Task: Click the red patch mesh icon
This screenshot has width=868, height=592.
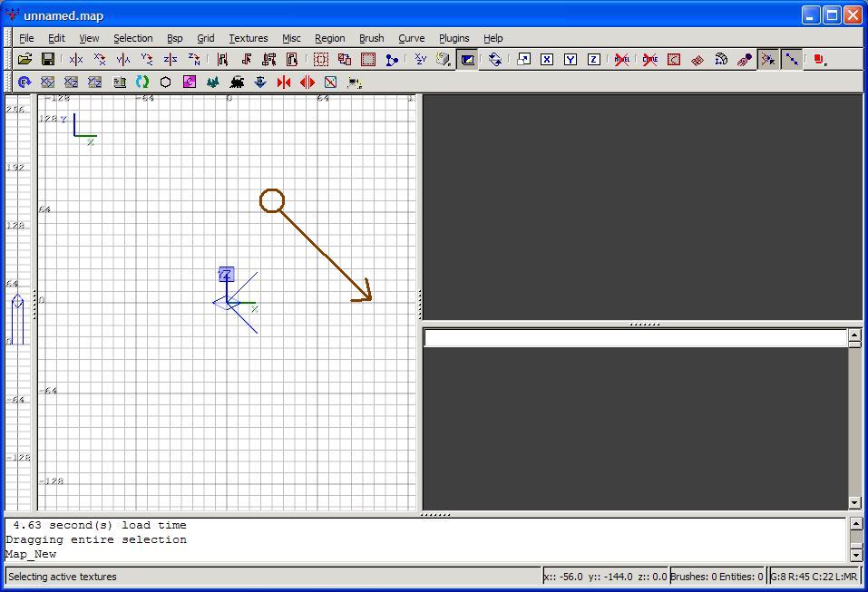Action: point(697,59)
